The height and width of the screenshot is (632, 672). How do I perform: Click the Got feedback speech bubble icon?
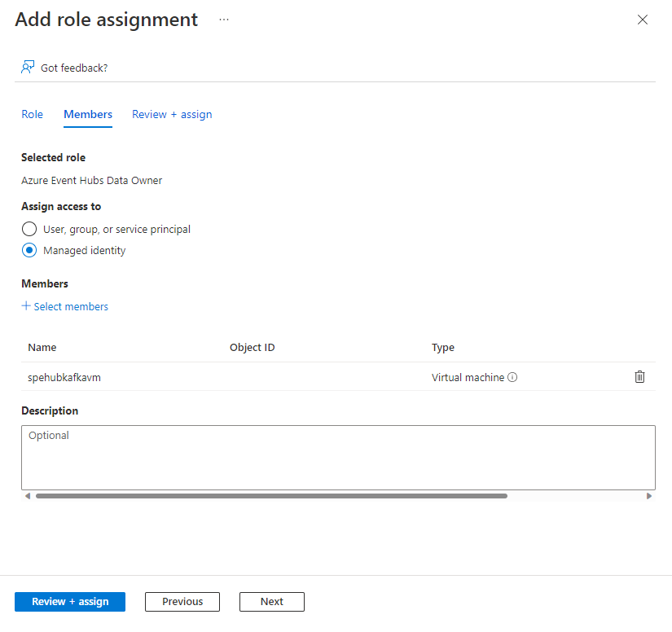click(x=25, y=67)
